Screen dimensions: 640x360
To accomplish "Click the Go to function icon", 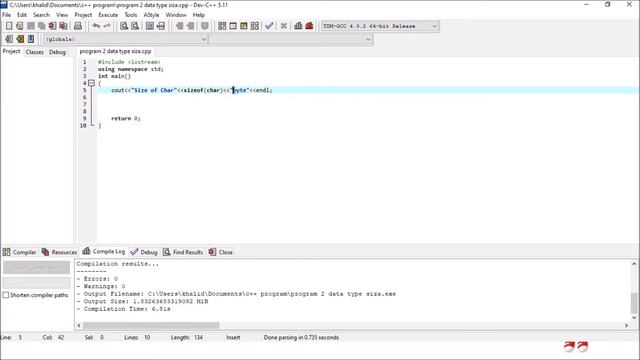I will 150,26.
